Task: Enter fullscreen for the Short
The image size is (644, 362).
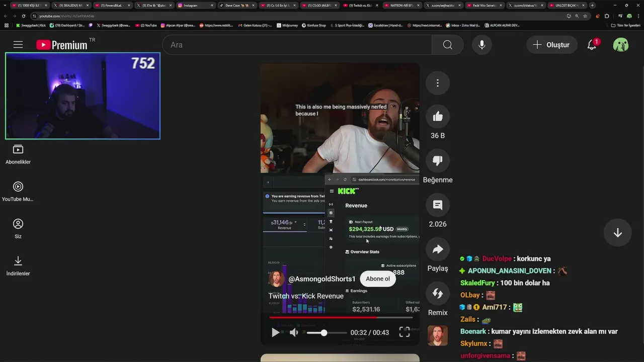Action: [405, 332]
